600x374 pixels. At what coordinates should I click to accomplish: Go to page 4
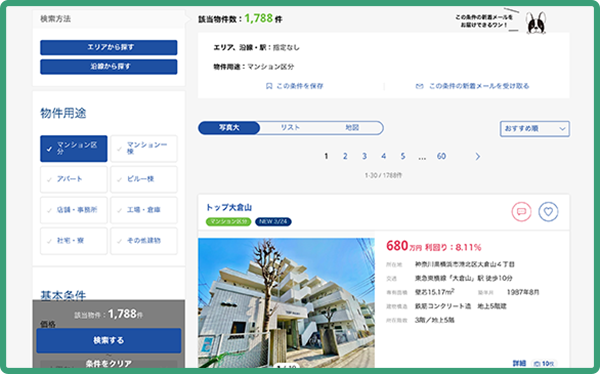point(383,156)
